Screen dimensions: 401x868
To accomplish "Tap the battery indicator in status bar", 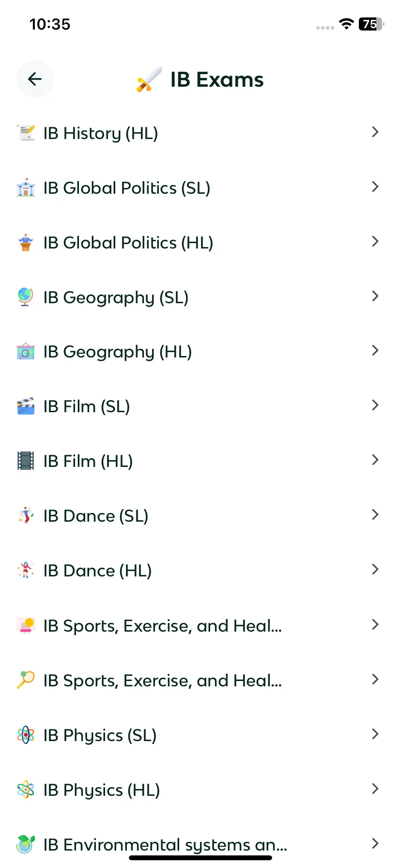I will click(371, 24).
